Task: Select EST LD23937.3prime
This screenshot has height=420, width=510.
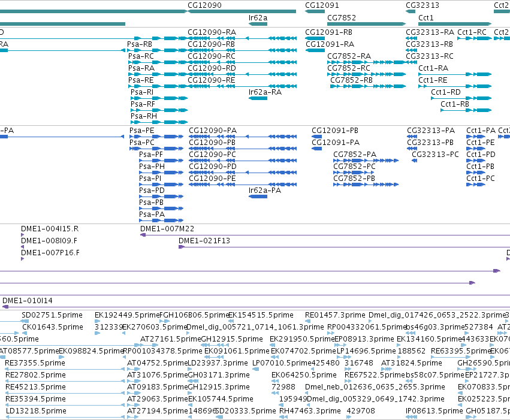Action: tap(218, 363)
